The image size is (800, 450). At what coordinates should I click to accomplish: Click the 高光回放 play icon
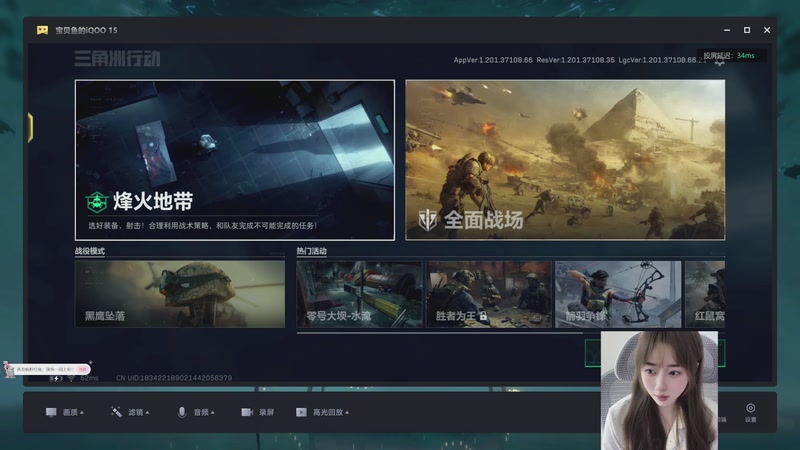(301, 412)
